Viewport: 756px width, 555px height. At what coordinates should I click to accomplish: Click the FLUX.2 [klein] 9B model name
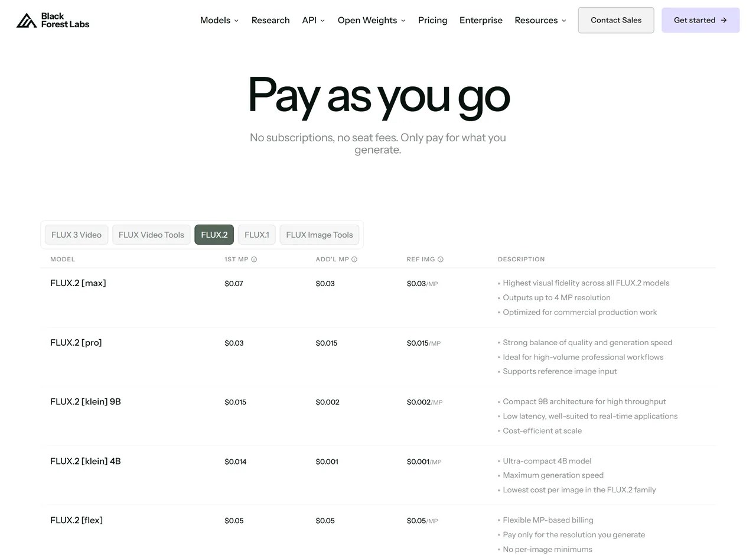click(86, 402)
